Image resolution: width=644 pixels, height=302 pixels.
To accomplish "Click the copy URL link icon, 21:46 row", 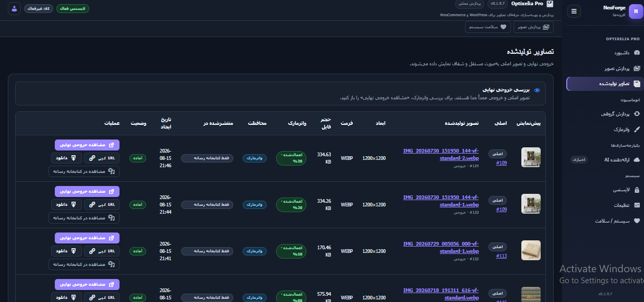I will tap(92, 158).
